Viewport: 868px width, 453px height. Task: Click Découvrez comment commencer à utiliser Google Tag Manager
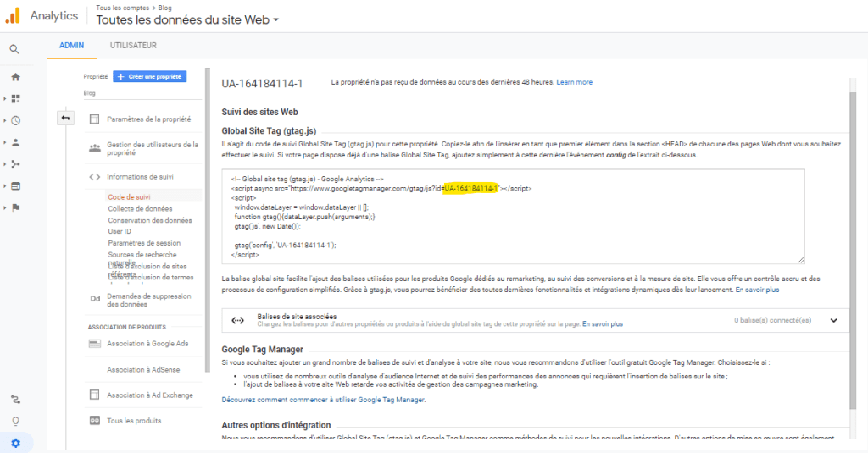(324, 400)
